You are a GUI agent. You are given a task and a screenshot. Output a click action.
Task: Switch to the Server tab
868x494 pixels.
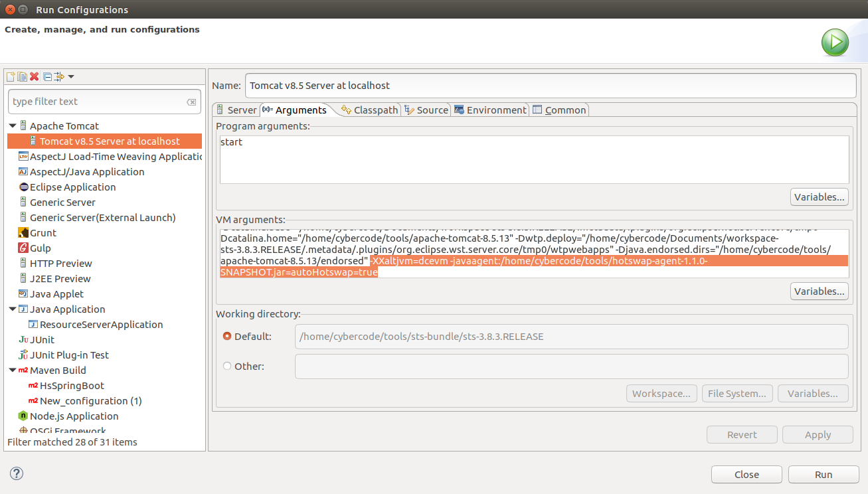pyautogui.click(x=236, y=110)
